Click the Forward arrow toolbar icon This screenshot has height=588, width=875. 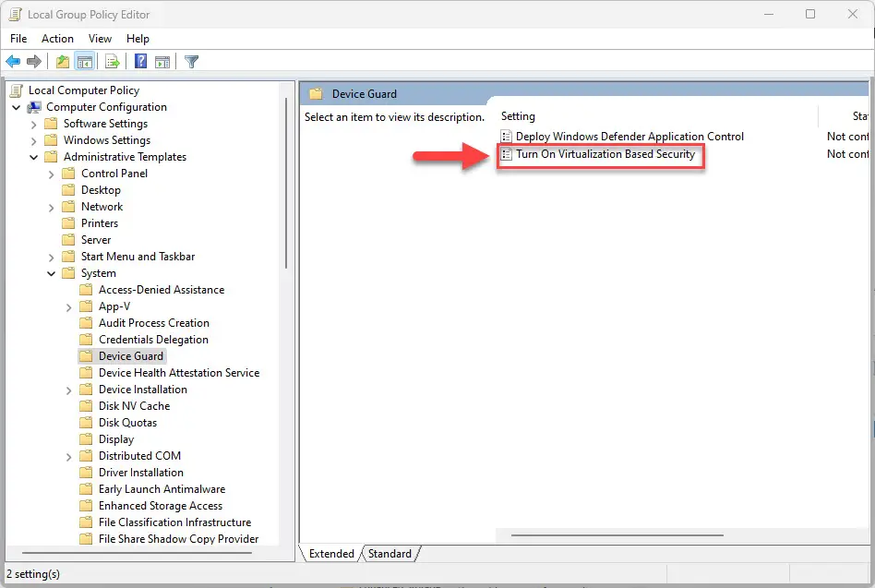click(x=34, y=61)
